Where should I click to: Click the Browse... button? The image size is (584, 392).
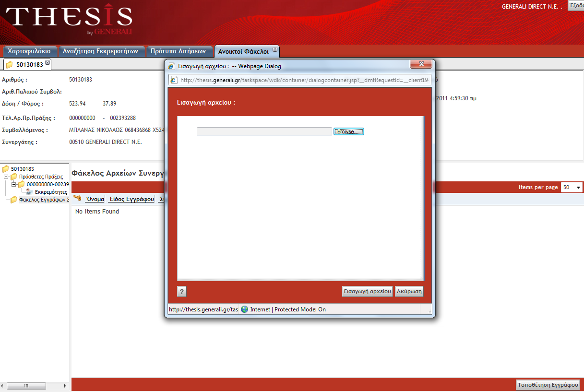point(349,131)
